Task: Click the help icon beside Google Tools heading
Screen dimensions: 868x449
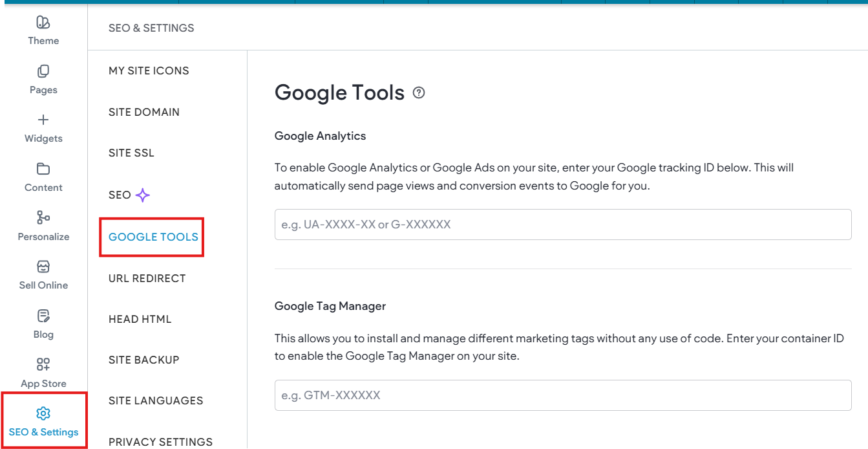Action: [419, 93]
